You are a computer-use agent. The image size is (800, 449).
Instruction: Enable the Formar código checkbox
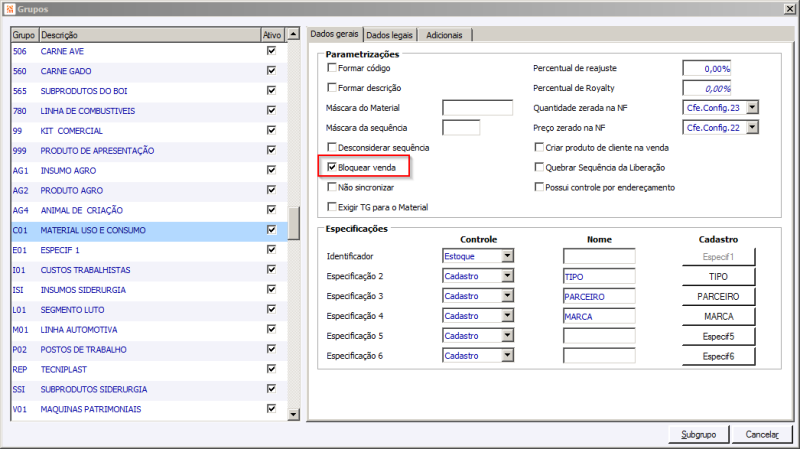click(332, 67)
